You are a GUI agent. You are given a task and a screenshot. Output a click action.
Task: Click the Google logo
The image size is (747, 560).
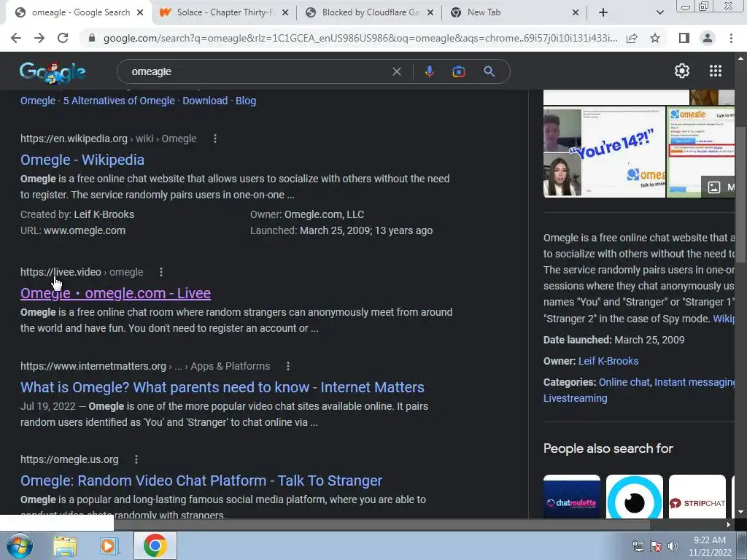[x=53, y=72]
